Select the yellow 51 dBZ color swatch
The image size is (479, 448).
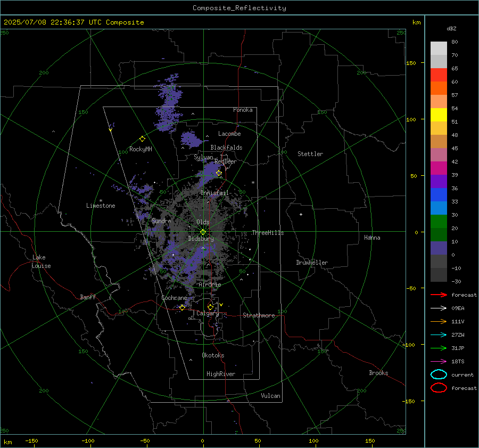439,115
